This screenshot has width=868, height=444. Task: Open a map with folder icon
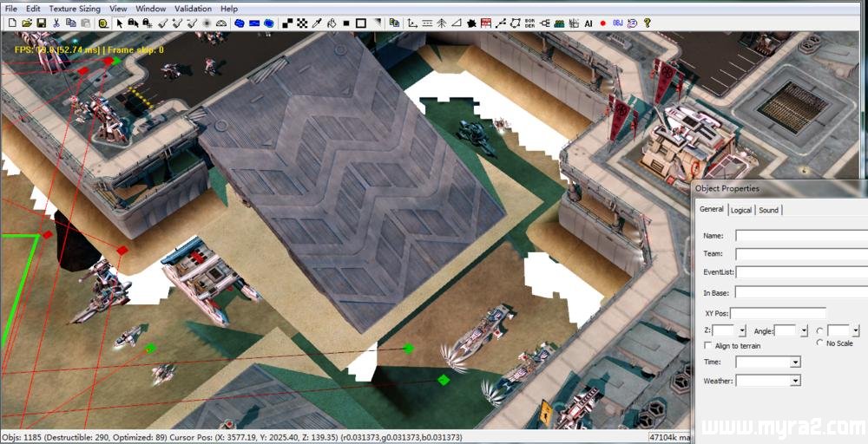click(27, 23)
